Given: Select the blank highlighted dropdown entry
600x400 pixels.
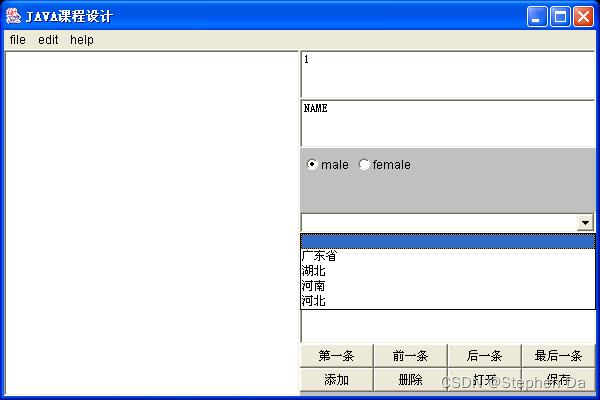Looking at the screenshot, I should pos(448,242).
